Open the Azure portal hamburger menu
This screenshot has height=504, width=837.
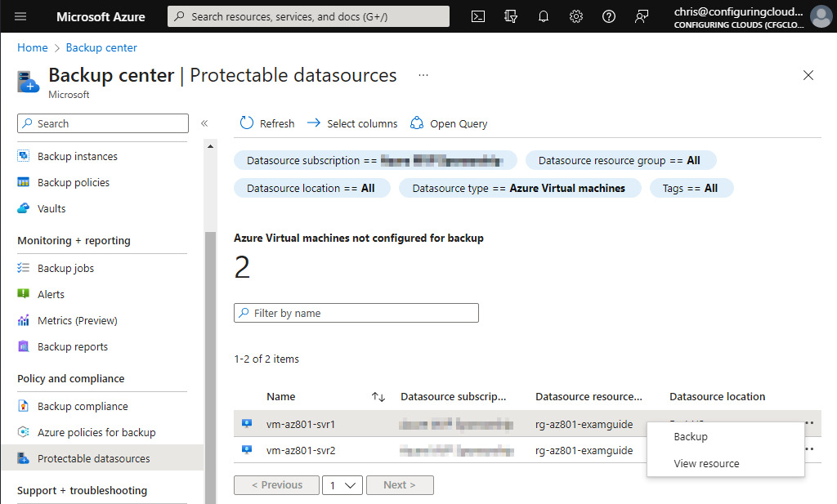(x=20, y=16)
